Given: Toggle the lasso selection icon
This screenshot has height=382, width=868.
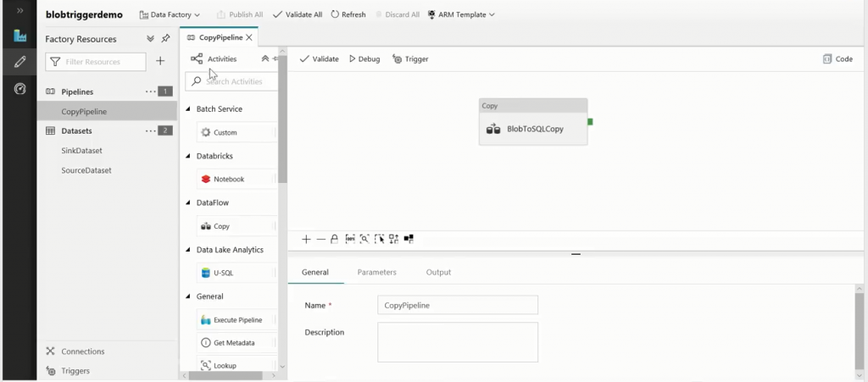Looking at the screenshot, I should pyautogui.click(x=379, y=239).
